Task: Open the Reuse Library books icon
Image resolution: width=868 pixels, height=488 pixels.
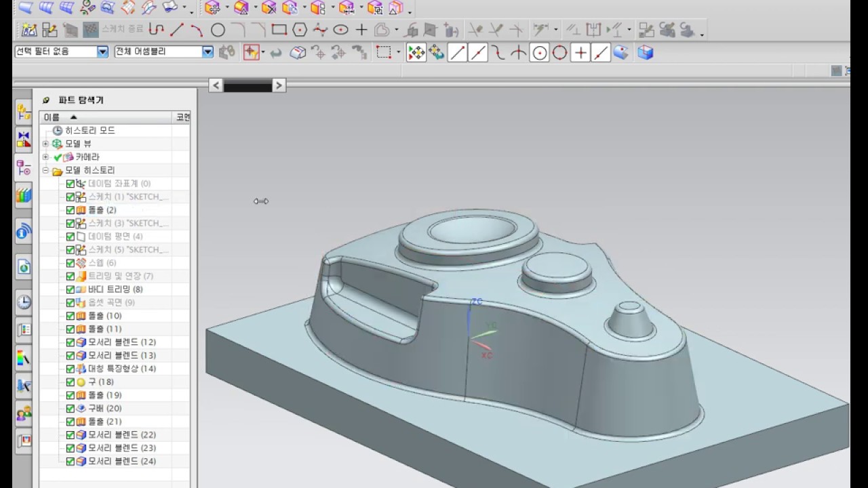Action: (24, 196)
